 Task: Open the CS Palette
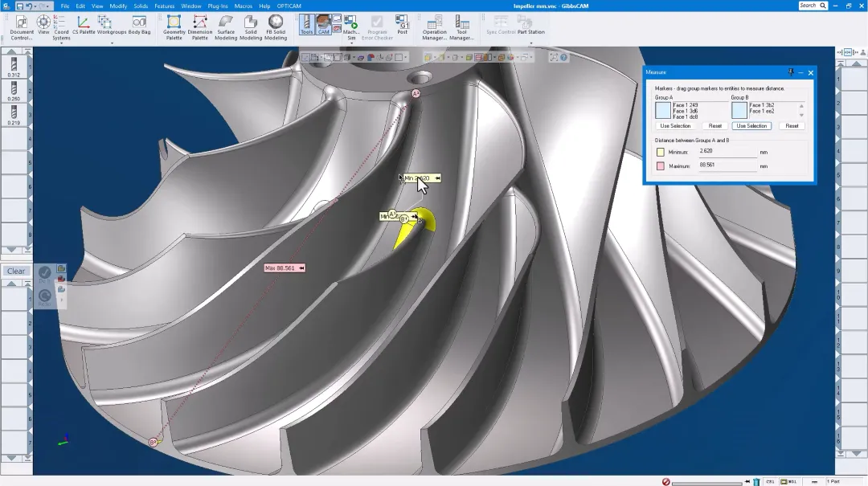[x=84, y=25]
